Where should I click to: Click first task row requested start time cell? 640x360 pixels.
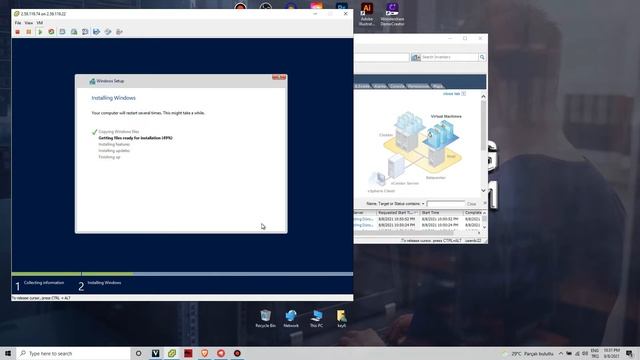[398, 219]
